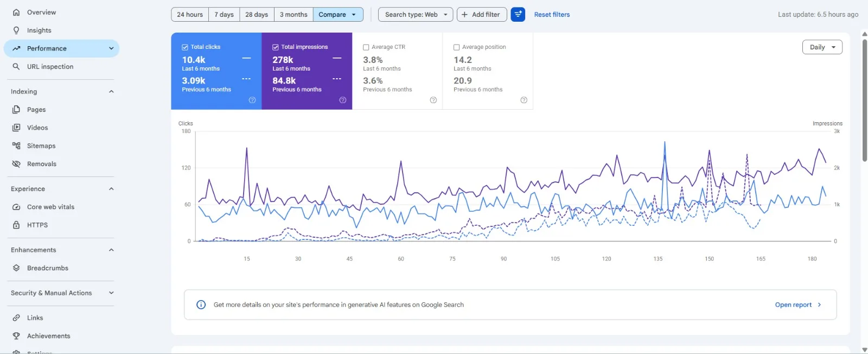This screenshot has width=868, height=354.
Task: Click the plus icon in Add filter
Action: pyautogui.click(x=465, y=14)
